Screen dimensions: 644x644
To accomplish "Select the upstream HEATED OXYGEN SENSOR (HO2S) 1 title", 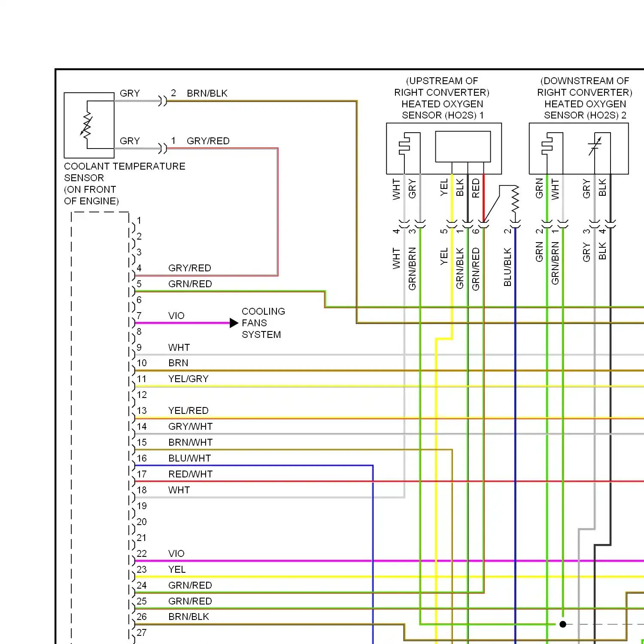I will point(442,98).
